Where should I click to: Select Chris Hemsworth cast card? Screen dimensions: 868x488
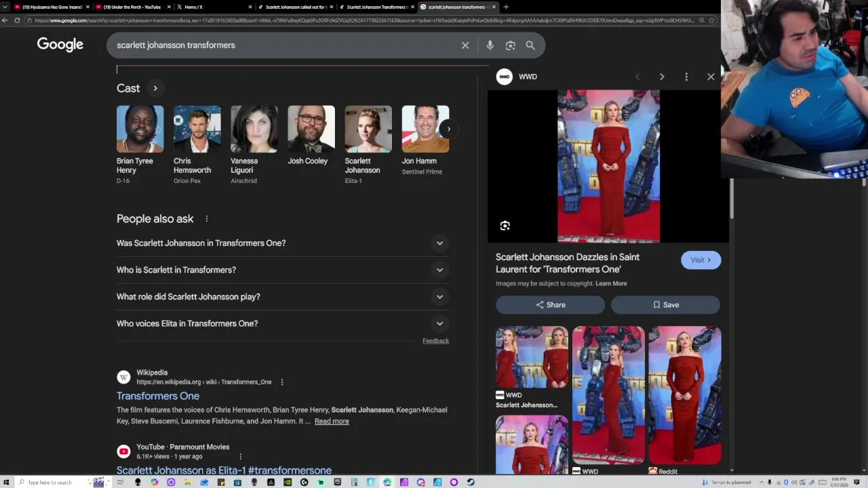click(x=197, y=144)
